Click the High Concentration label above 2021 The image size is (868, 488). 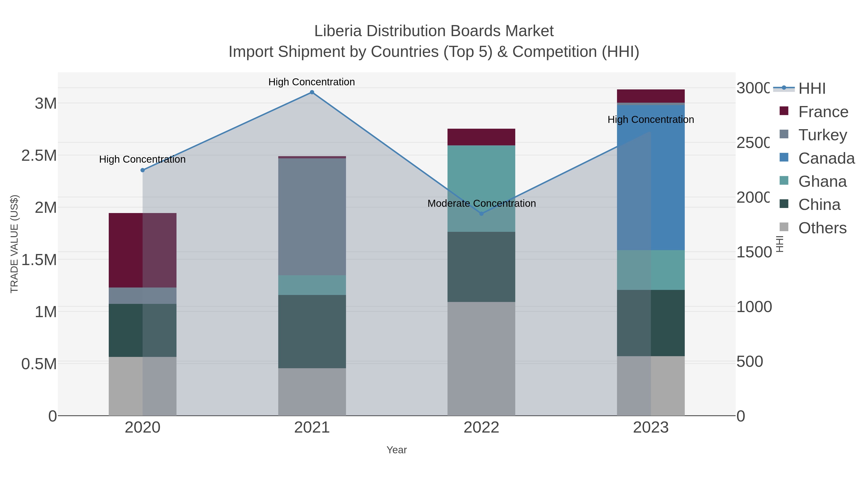tap(312, 82)
